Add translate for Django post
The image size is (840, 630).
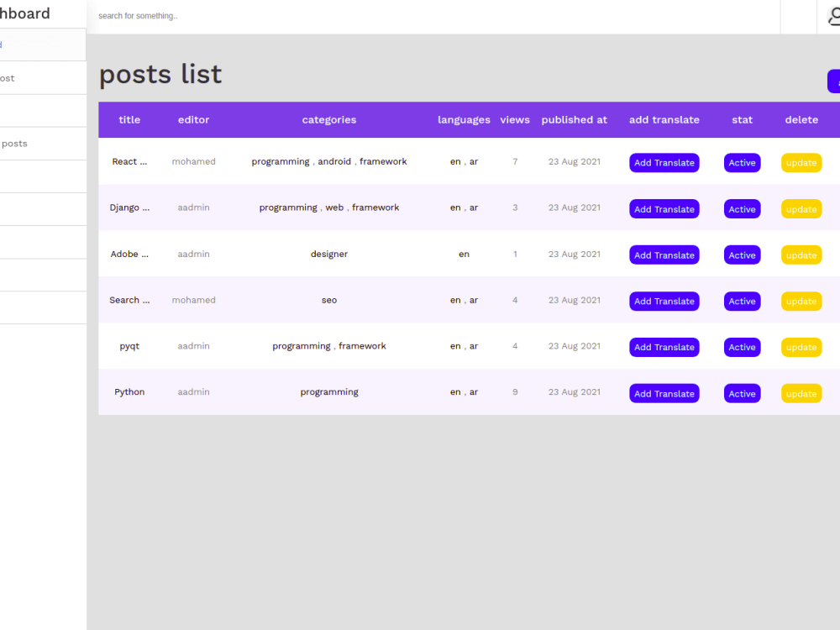coord(664,209)
